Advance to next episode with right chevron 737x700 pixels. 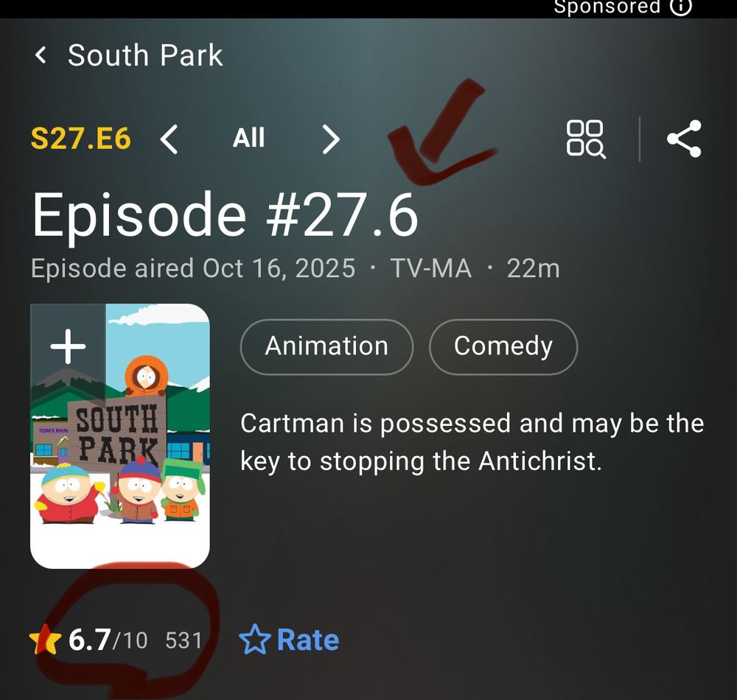click(330, 139)
